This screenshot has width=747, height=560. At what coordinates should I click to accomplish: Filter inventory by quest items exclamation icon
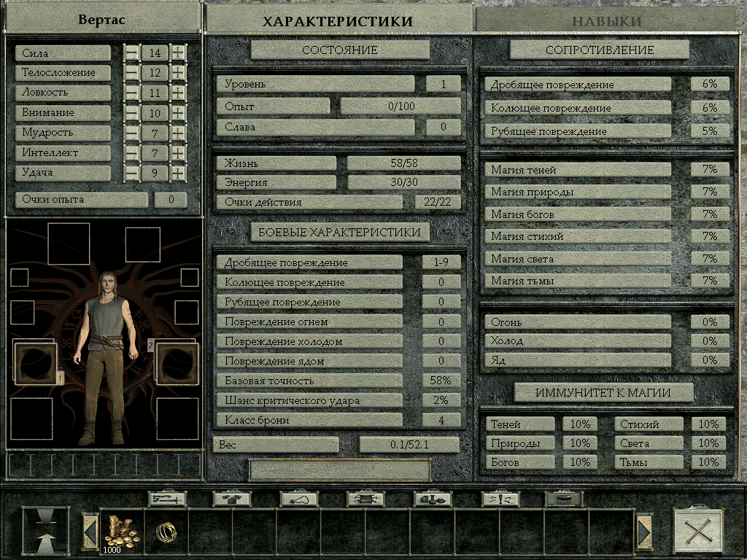tap(500, 499)
